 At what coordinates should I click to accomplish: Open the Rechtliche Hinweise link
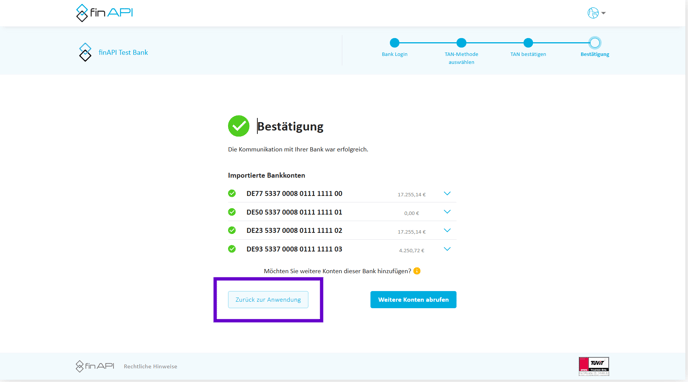coord(150,367)
